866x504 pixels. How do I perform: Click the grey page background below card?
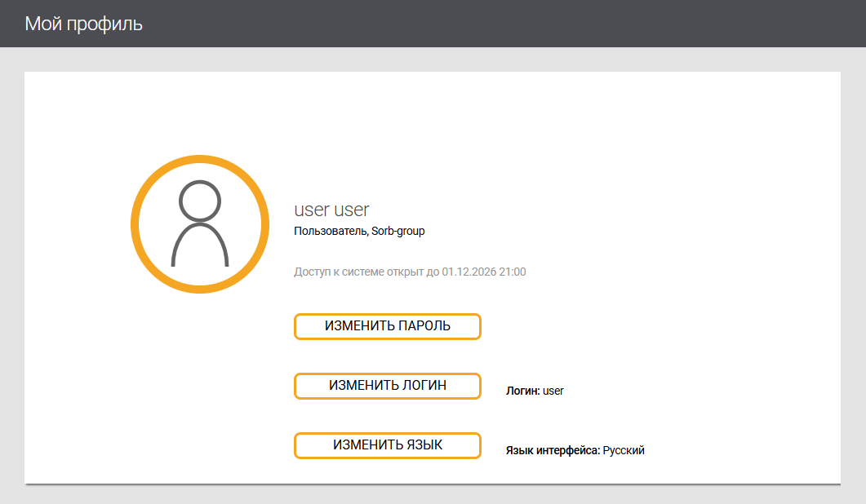433,495
